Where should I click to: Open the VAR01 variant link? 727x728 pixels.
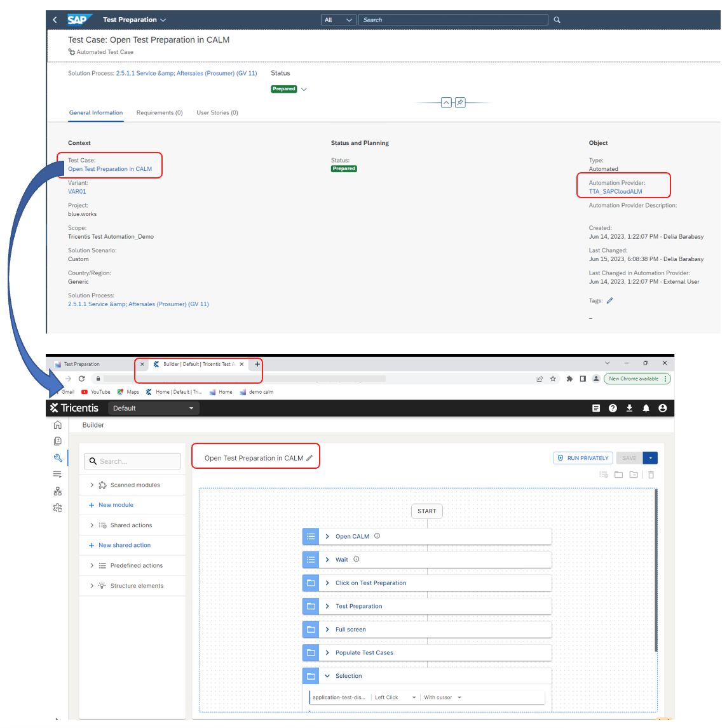click(76, 191)
